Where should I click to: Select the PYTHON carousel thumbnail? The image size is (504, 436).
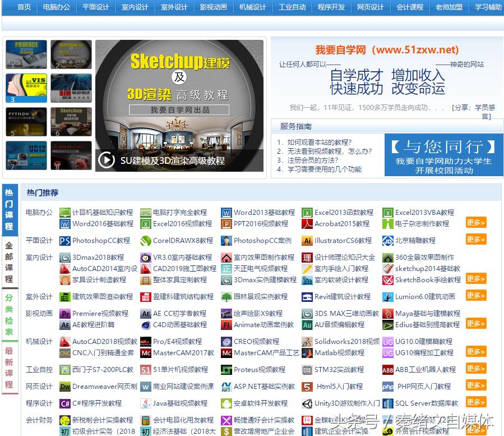(x=25, y=121)
